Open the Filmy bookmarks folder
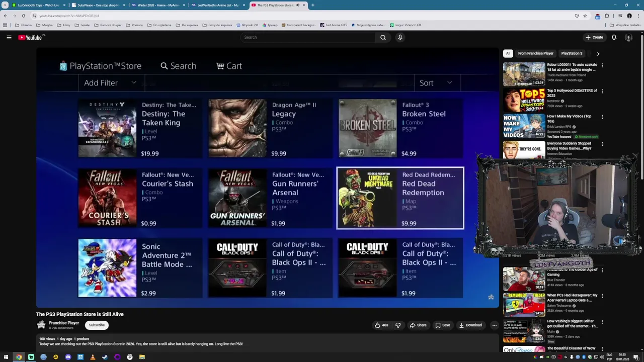The width and height of the screenshot is (644, 362). [x=64, y=25]
